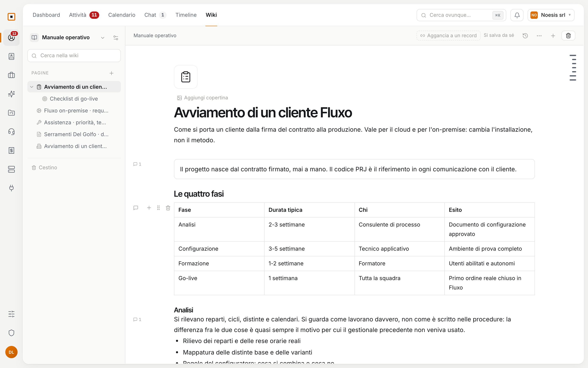Image resolution: width=588 pixels, height=368 pixels.
Task: Open the sliders settings sidebar icon
Action: click(x=11, y=314)
